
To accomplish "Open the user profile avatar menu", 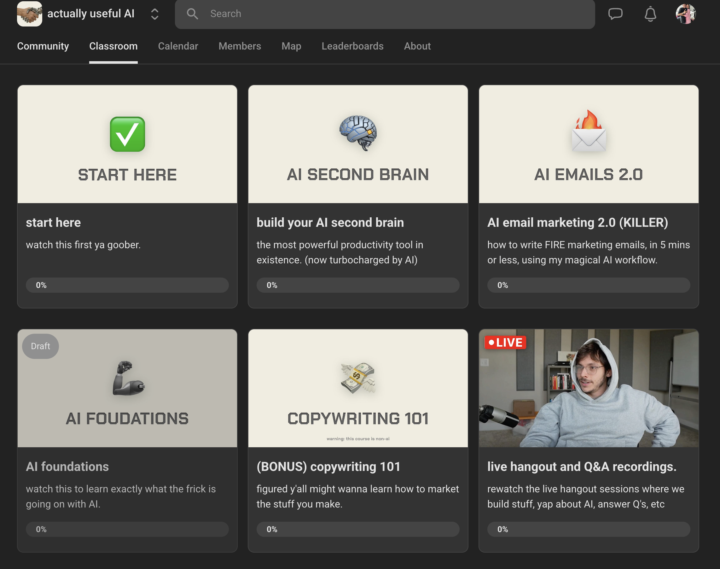I will [x=686, y=14].
